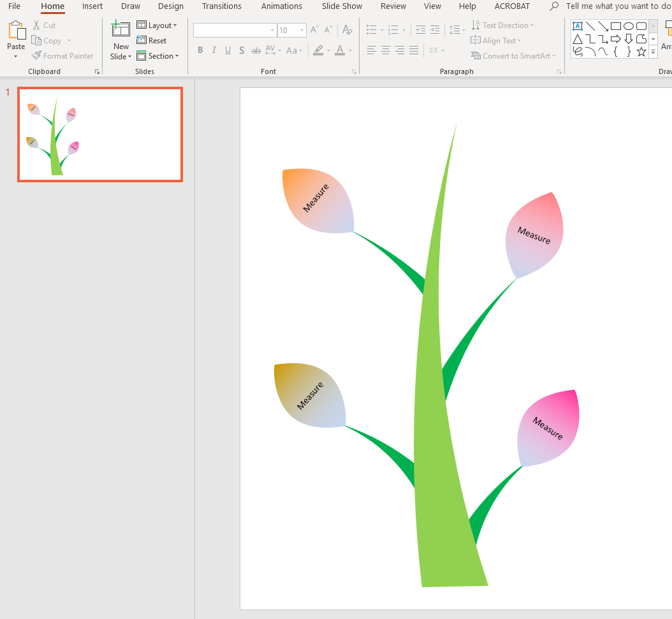
Task: Click the Numbering list icon
Action: tap(393, 30)
